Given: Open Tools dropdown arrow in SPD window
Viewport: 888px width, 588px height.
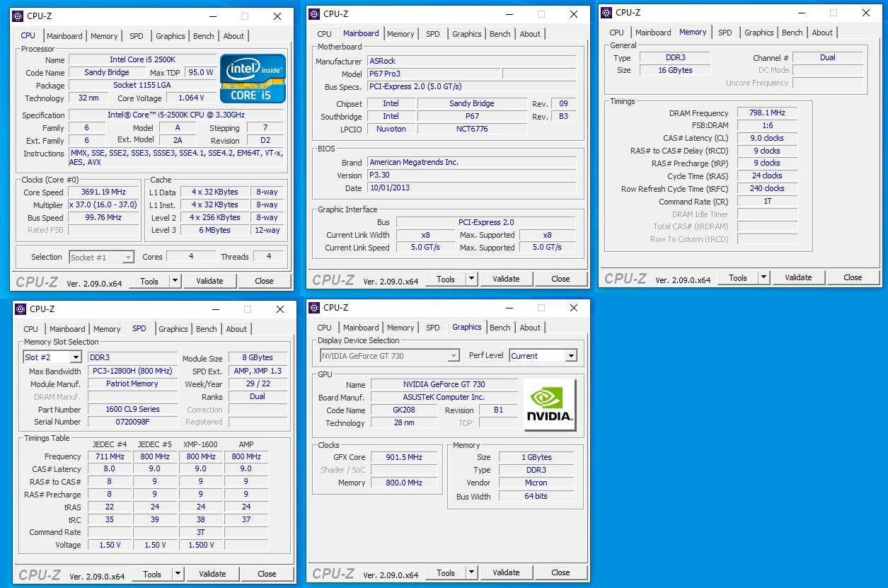Looking at the screenshot, I should (x=178, y=574).
